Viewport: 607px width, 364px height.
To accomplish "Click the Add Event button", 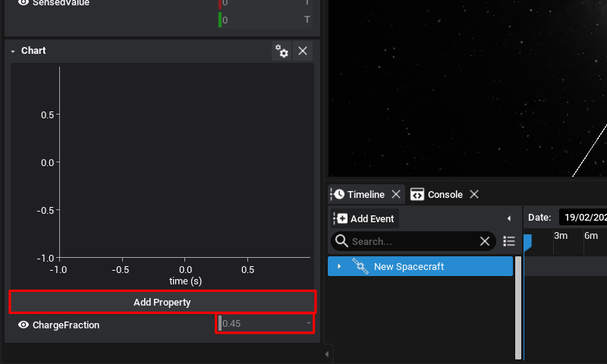I will coord(365,218).
